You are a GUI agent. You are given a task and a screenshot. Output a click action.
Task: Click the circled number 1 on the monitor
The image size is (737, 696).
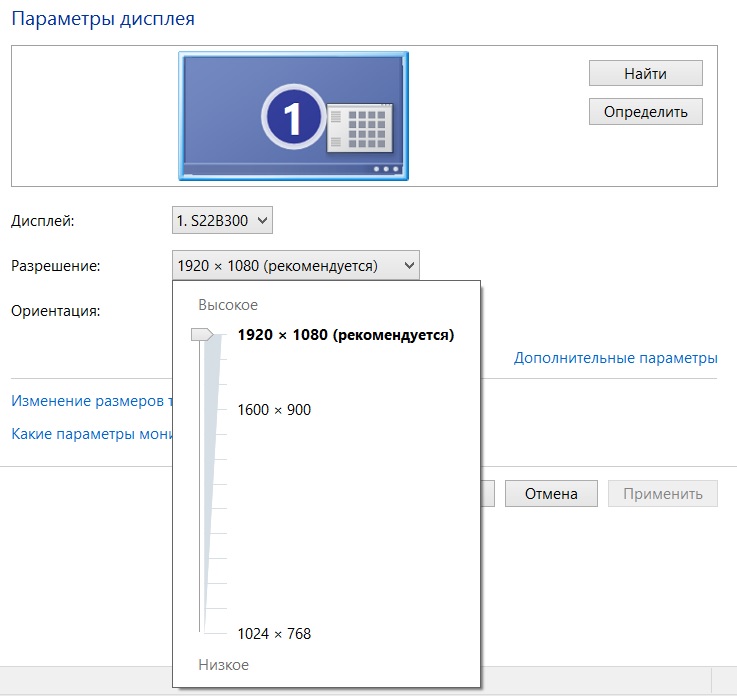coord(292,119)
